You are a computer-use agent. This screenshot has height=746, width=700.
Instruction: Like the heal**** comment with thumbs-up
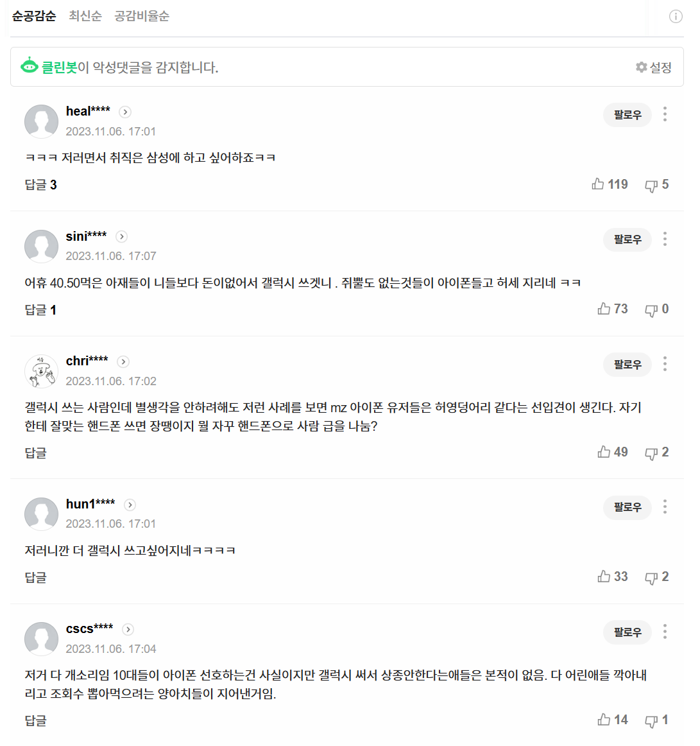click(598, 184)
